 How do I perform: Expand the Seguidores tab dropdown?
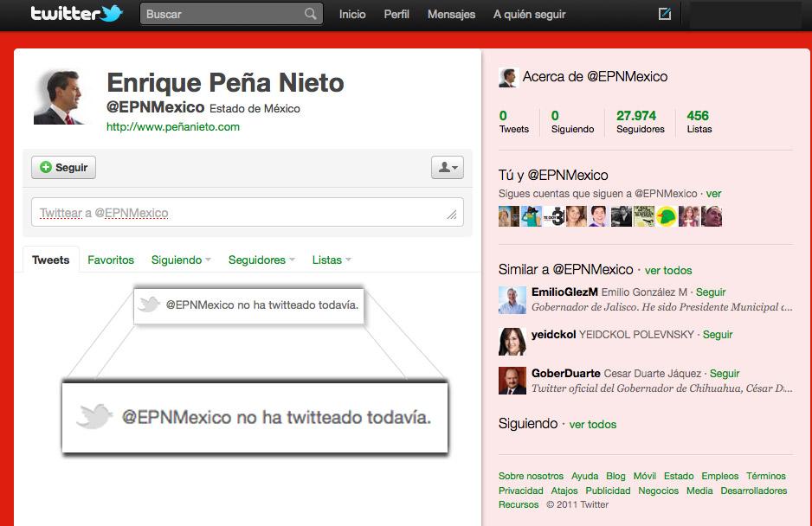point(261,260)
